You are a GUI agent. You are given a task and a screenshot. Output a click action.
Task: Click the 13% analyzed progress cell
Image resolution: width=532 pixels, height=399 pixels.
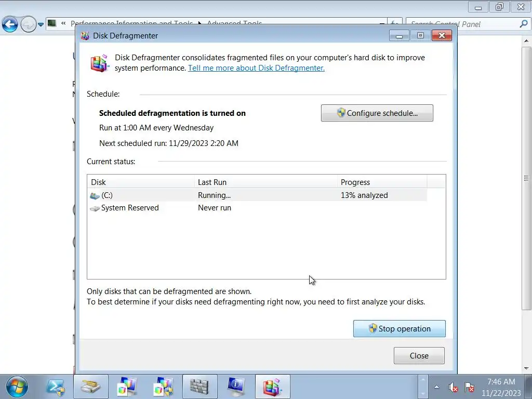(364, 195)
